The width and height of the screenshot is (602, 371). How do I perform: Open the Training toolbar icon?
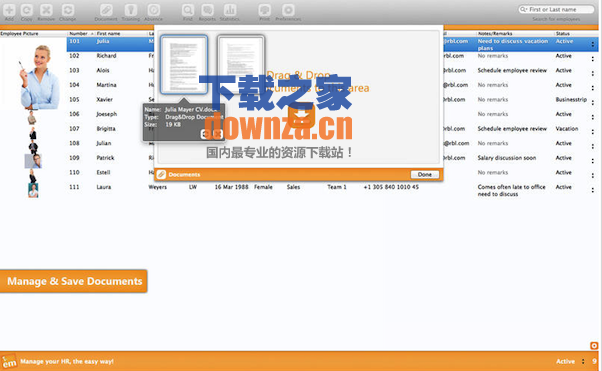[x=131, y=10]
